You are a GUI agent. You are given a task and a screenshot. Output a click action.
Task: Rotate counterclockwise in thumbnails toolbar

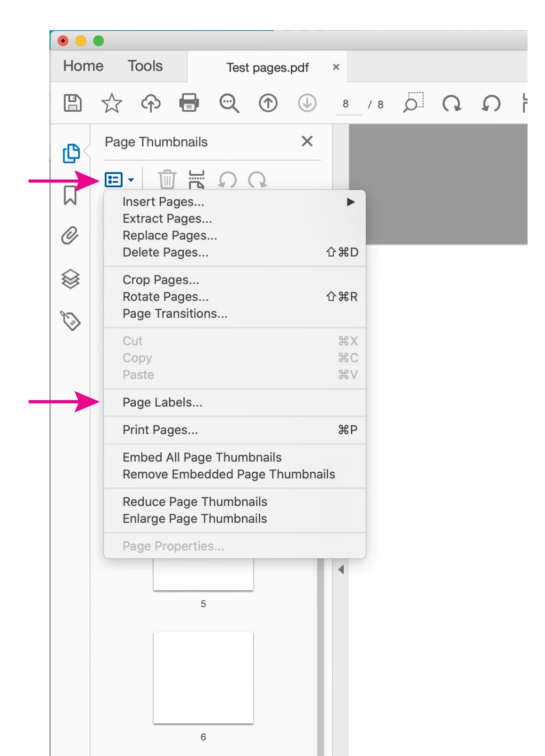coord(227,180)
